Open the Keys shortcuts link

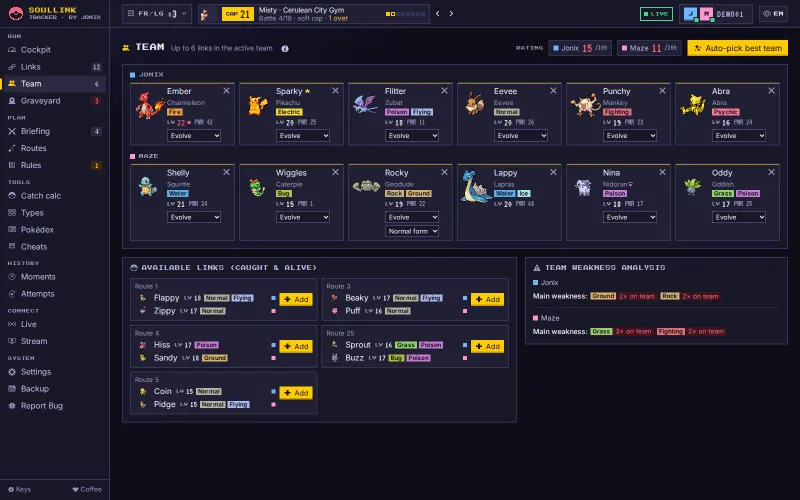coord(20,489)
